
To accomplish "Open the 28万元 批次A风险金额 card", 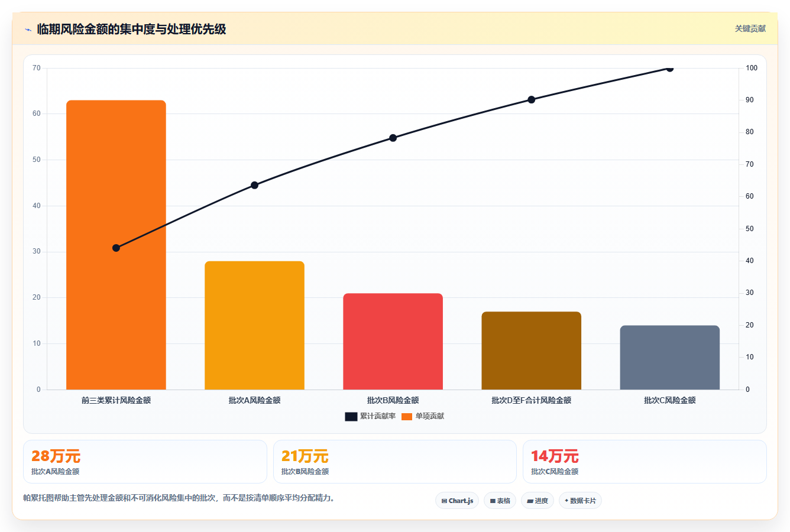I will (x=145, y=462).
